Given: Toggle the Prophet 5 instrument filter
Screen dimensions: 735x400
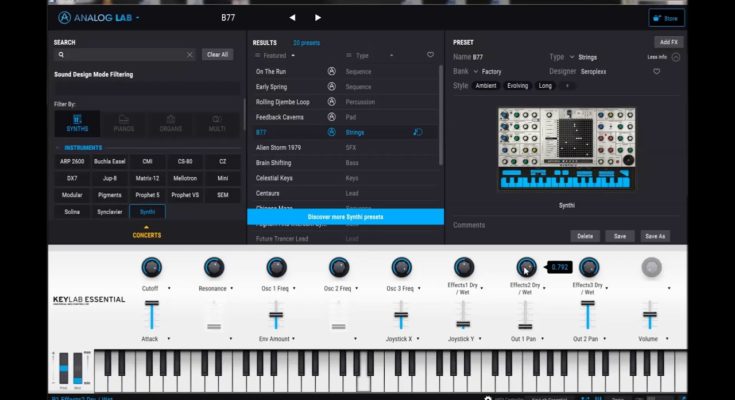Looking at the screenshot, I should click(148, 195).
